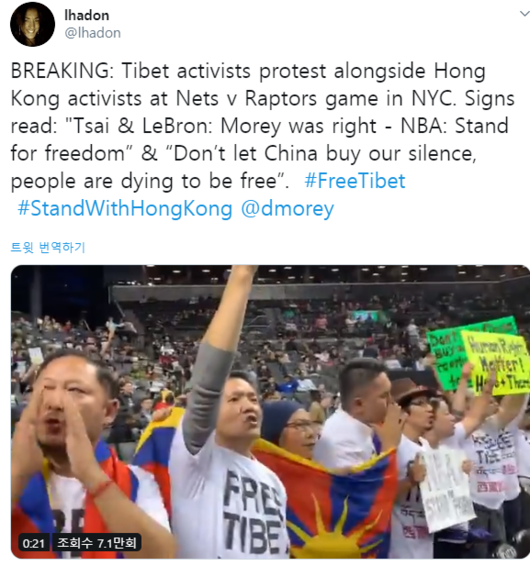Screen dimensions: 530x566
Task: Click the 트윗 번역하기 translate link
Action: 48,248
